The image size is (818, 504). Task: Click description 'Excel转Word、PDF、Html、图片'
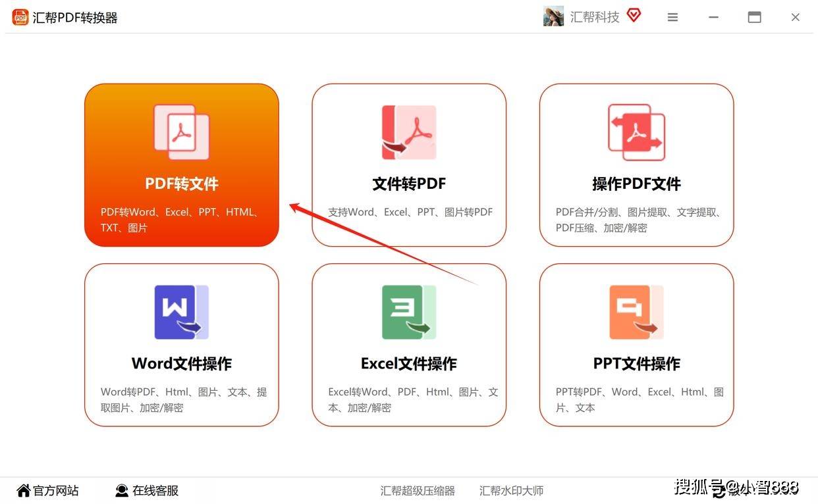pos(414,400)
